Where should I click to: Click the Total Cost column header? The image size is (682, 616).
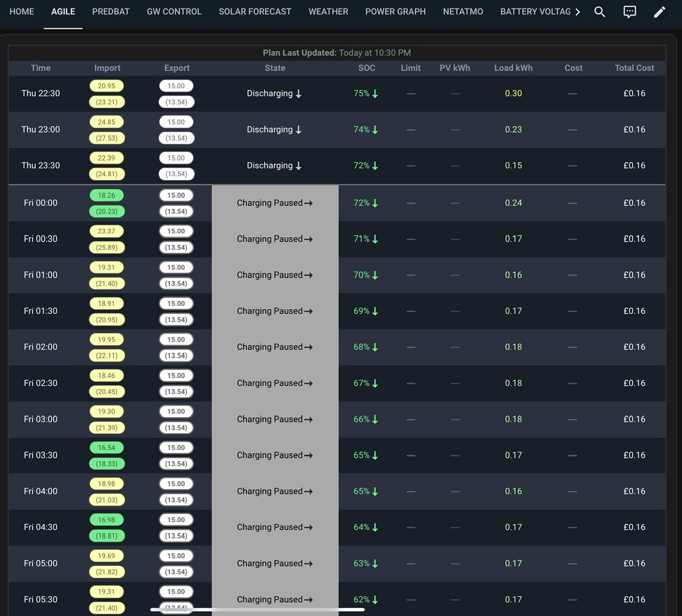point(634,68)
